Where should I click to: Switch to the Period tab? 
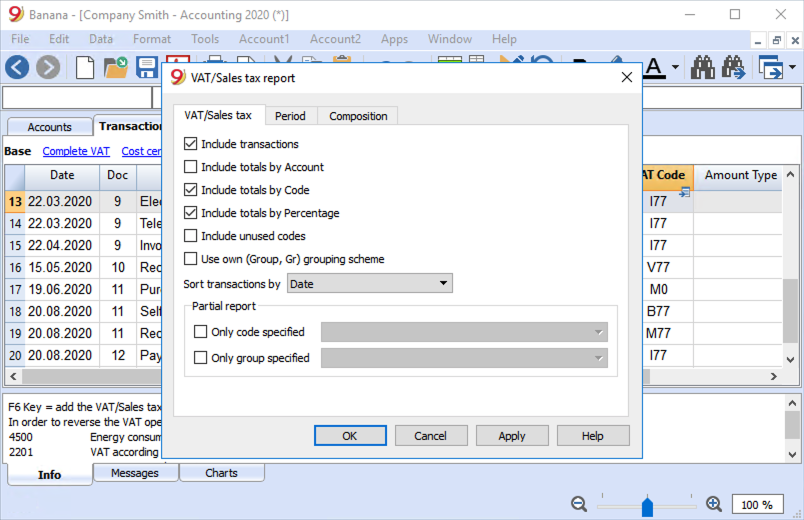290,116
